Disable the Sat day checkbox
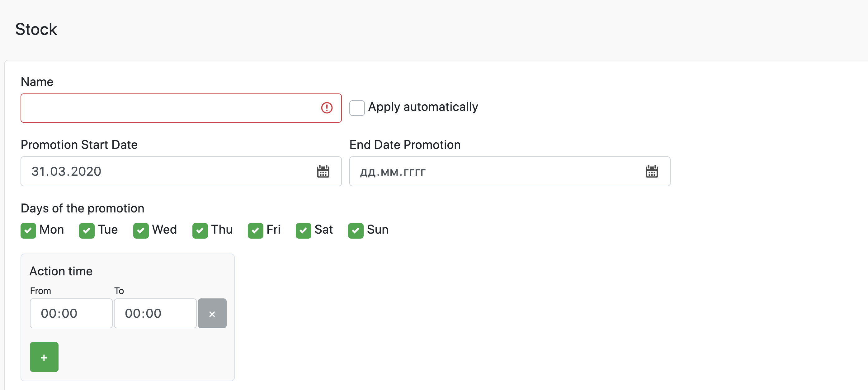Viewport: 868px width, 390px height. (x=303, y=231)
